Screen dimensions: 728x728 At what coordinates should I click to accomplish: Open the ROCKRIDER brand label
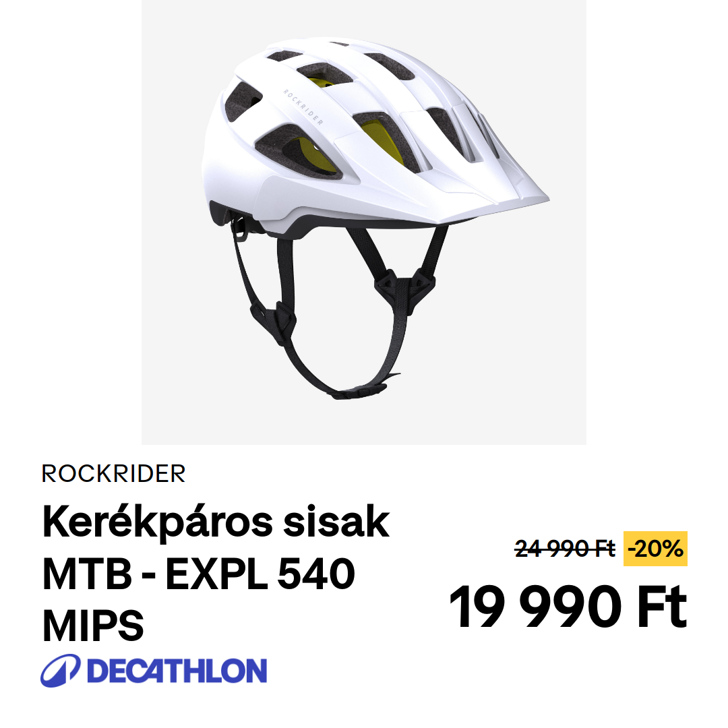pyautogui.click(x=113, y=474)
